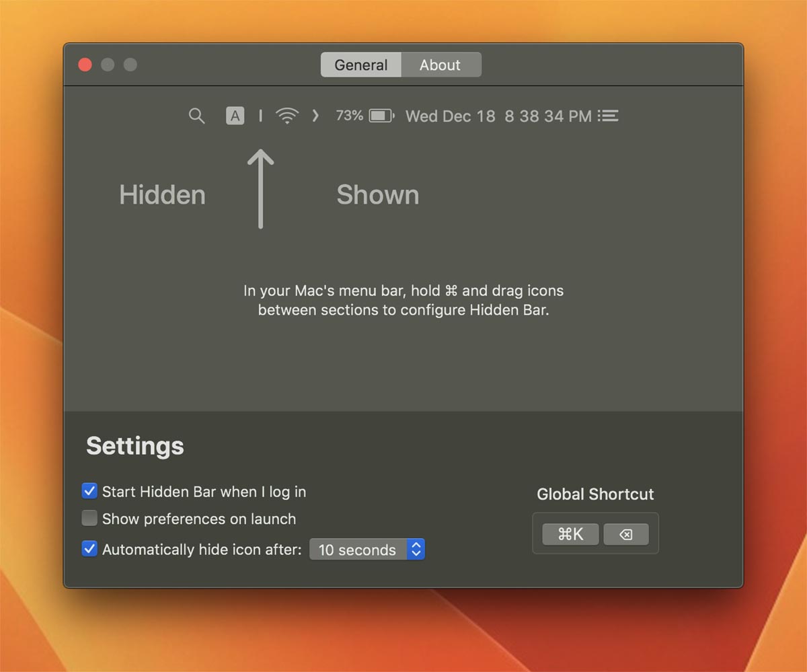Click the 'Shown' section label

coord(378,195)
